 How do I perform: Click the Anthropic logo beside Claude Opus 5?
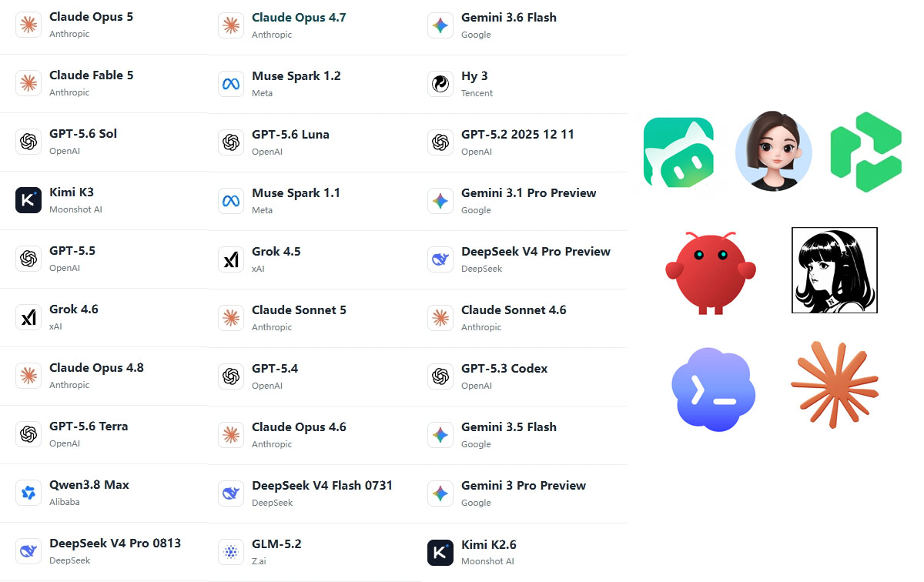[28, 25]
